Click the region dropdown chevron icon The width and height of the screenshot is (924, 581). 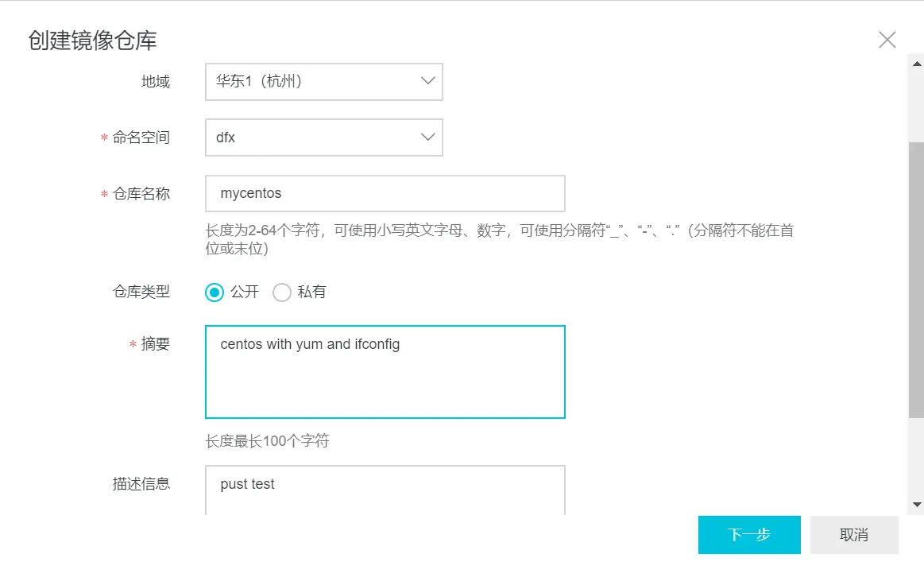[x=427, y=81]
